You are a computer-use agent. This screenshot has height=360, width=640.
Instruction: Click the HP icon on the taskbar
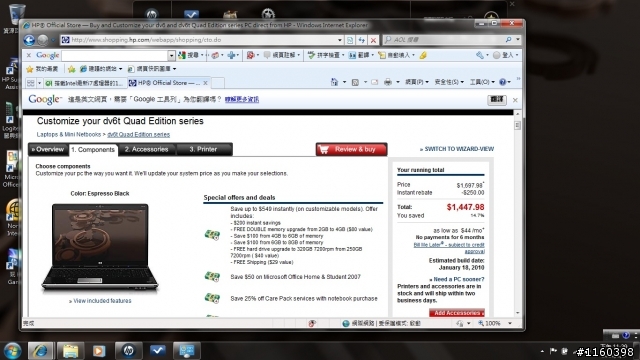(129, 351)
